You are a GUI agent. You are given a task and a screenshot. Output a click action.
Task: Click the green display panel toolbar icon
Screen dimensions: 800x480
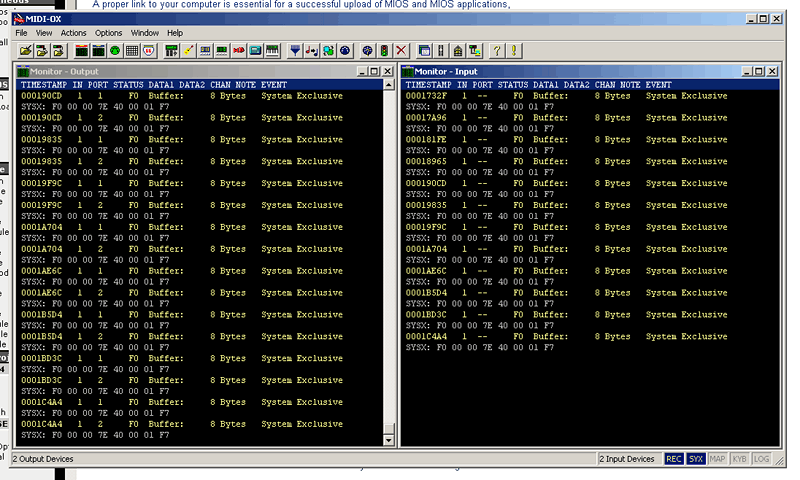[222, 50]
